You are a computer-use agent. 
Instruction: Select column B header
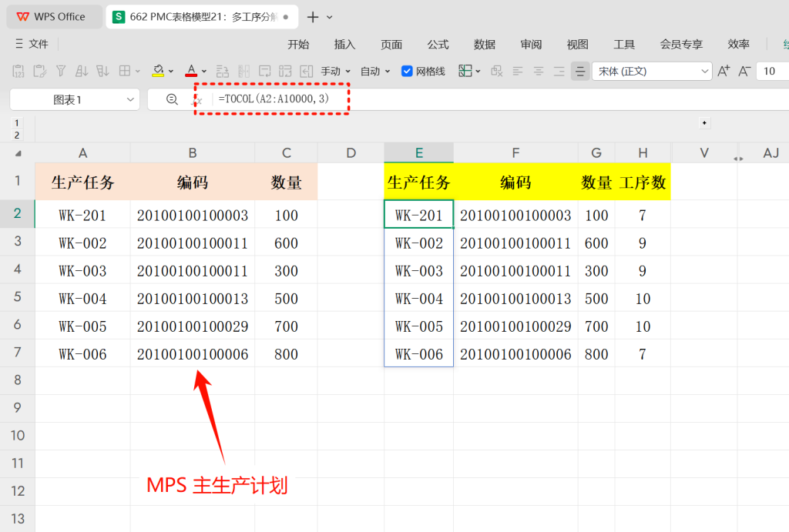[x=193, y=153]
